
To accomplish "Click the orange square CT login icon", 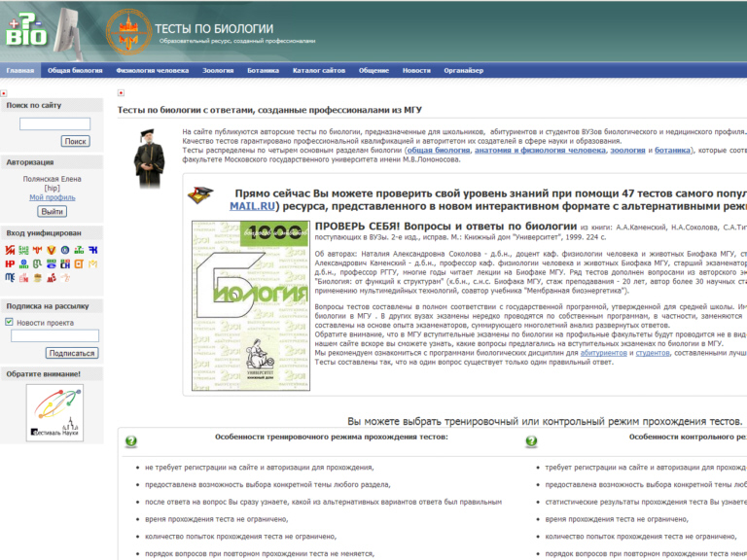I will (79, 263).
